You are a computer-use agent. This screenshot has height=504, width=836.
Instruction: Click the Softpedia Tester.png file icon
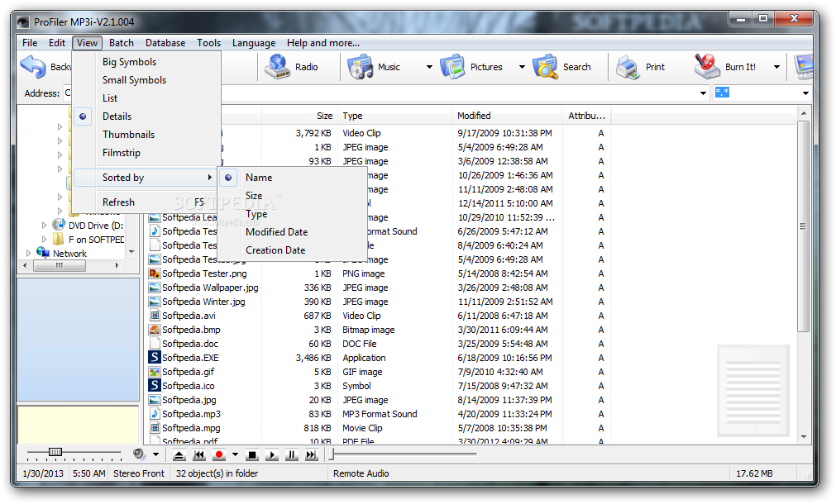point(155,273)
